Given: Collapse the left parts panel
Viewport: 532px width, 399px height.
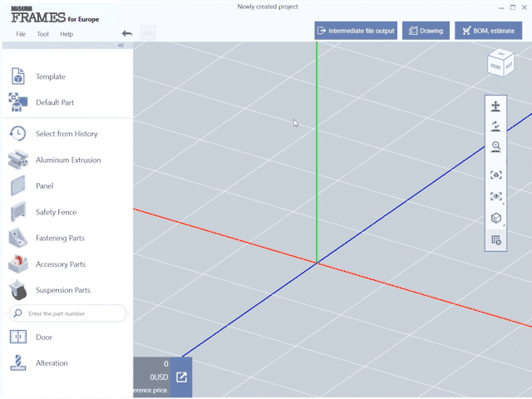Looking at the screenshot, I should pos(121,46).
